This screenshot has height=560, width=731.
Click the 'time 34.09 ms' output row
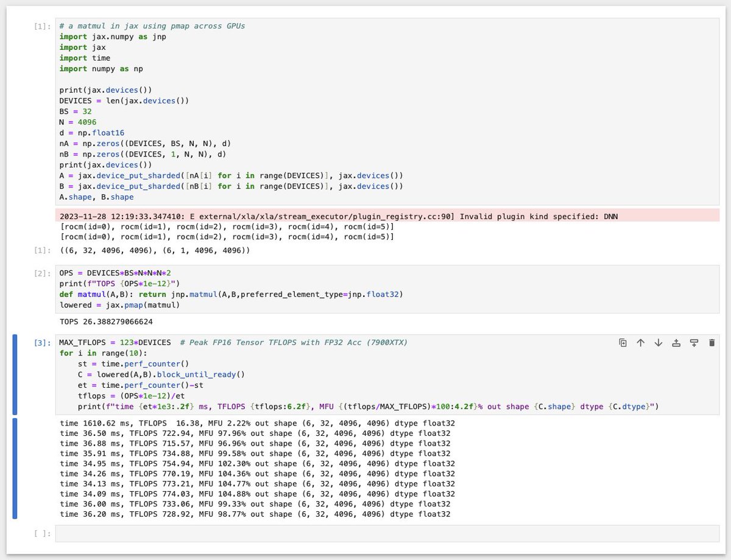pyautogui.click(x=257, y=494)
